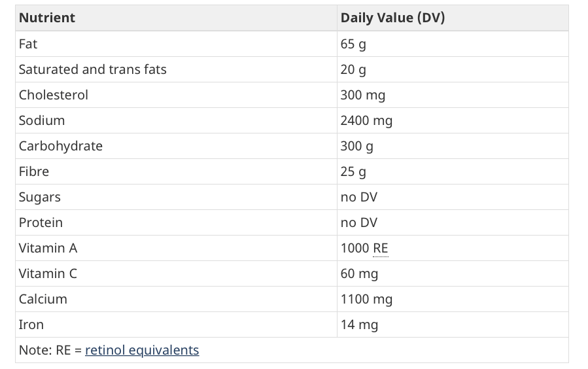Click the 2400 mg sodium value

click(366, 120)
